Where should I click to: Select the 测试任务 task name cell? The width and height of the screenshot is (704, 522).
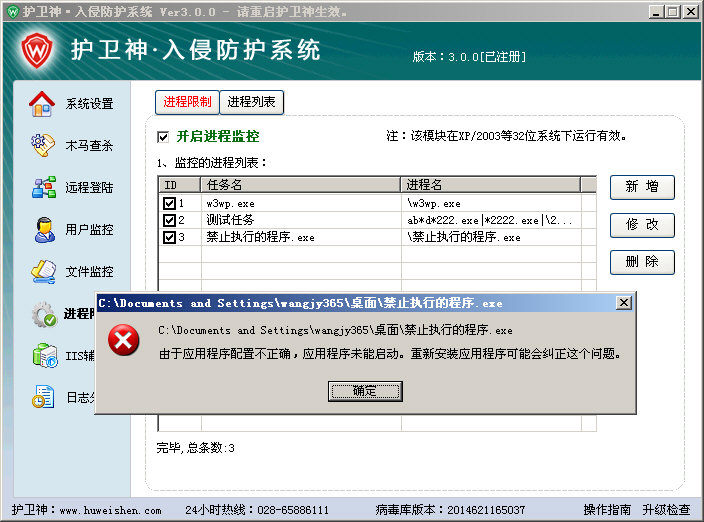point(301,220)
